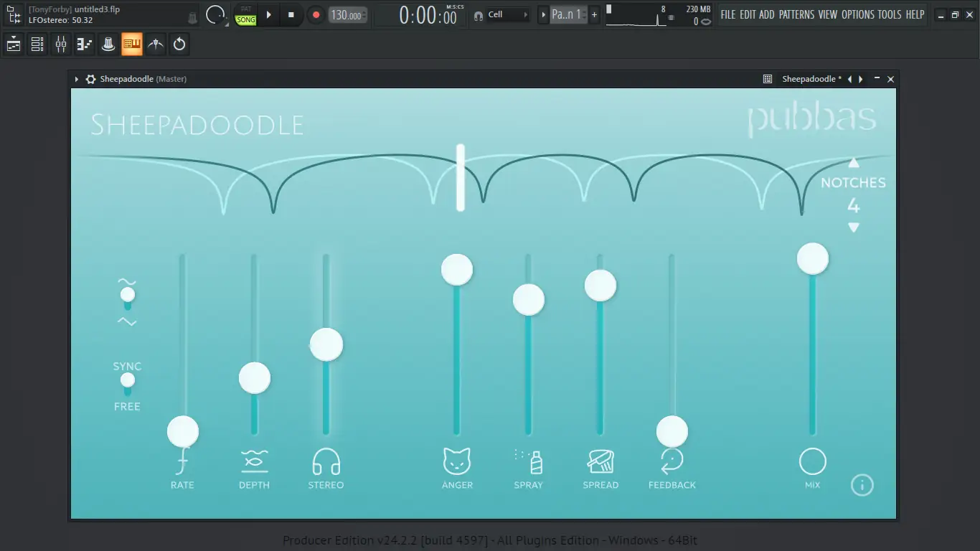Click the Feedback loop icon

tap(672, 461)
